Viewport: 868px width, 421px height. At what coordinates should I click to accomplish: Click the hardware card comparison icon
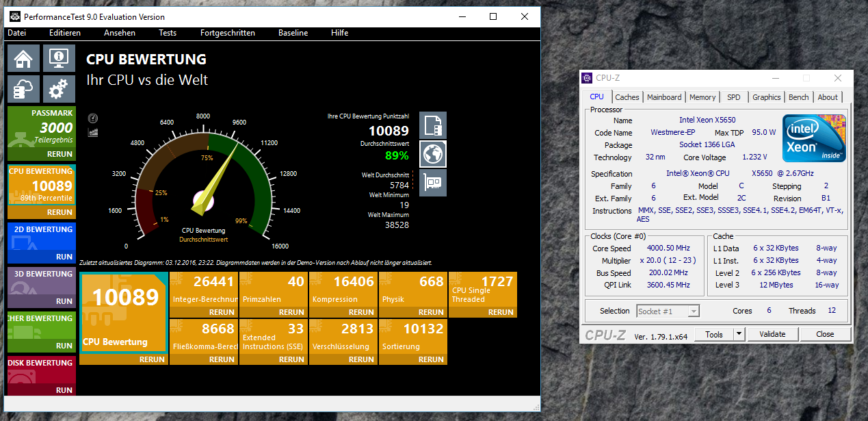432,183
